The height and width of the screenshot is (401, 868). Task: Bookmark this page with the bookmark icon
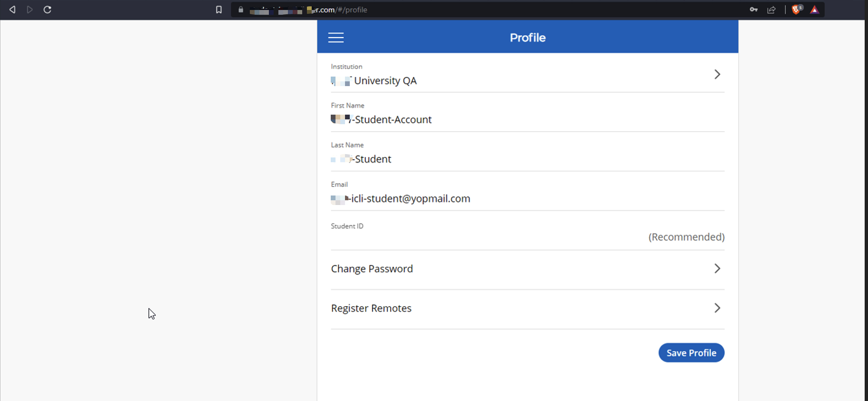click(x=219, y=10)
